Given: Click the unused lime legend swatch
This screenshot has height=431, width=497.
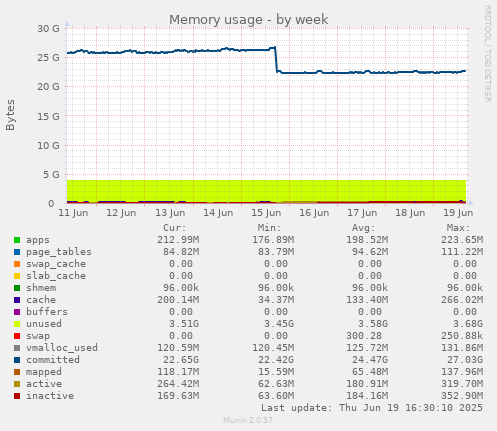Looking at the screenshot, I should point(17,324).
